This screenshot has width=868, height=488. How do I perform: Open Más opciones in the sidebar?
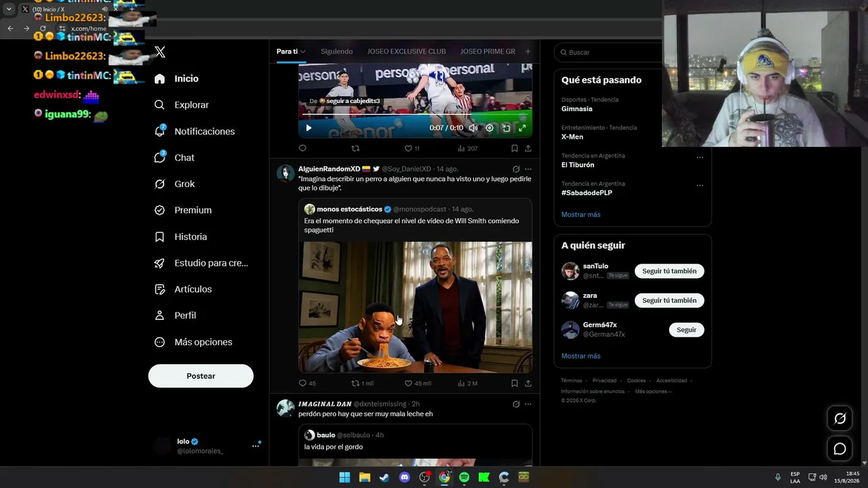pyautogui.click(x=193, y=342)
